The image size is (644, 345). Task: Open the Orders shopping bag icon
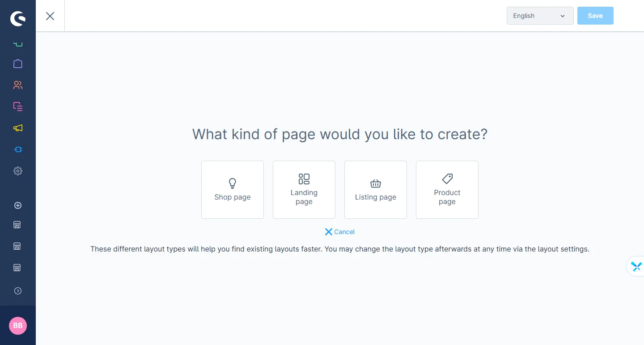point(18,64)
